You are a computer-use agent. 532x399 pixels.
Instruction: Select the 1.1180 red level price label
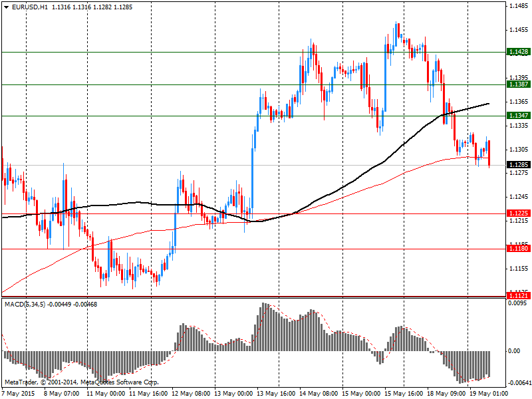519,249
